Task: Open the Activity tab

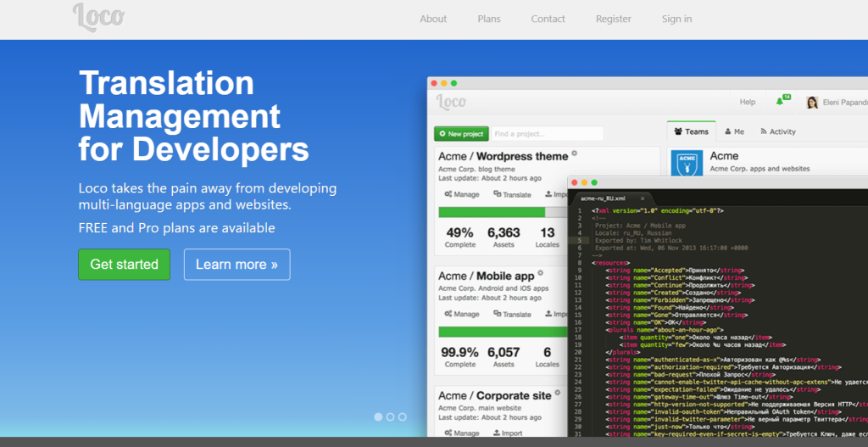Action: point(777,131)
